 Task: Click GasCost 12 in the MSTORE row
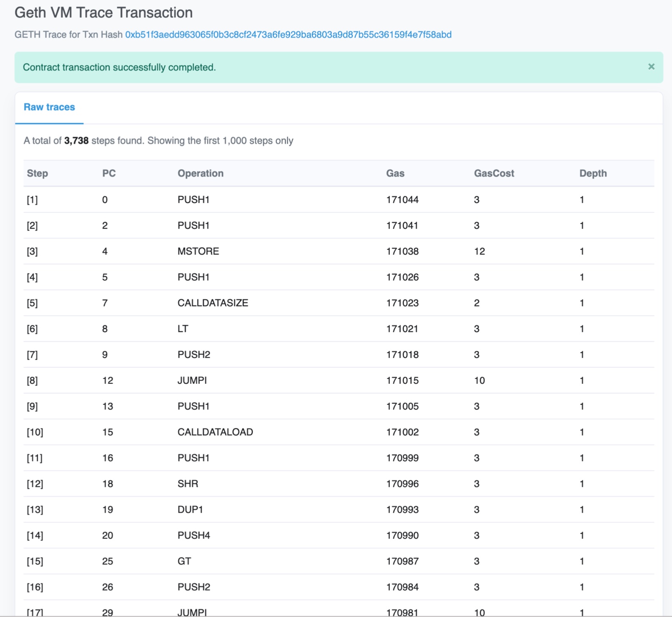[479, 251]
